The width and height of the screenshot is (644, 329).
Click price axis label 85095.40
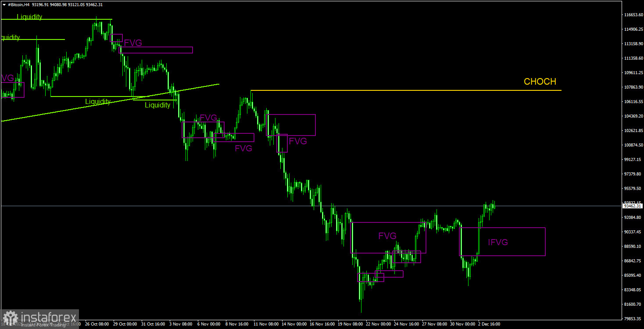(x=633, y=275)
